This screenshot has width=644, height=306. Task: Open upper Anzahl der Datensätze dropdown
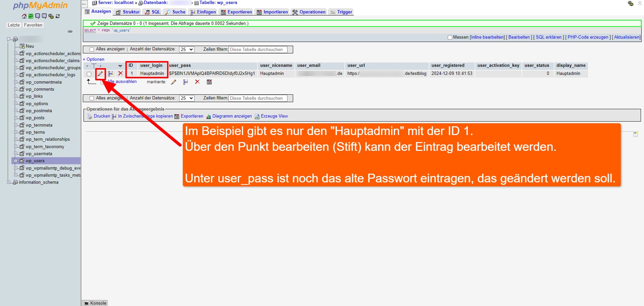click(x=187, y=49)
